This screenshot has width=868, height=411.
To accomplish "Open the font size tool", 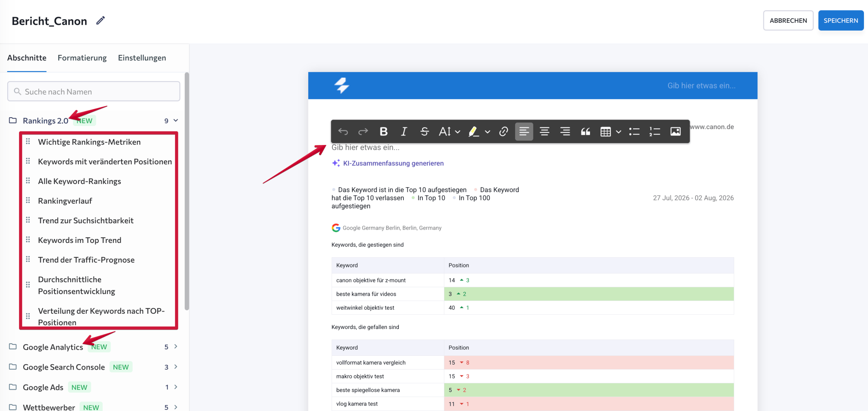I will tap(445, 131).
